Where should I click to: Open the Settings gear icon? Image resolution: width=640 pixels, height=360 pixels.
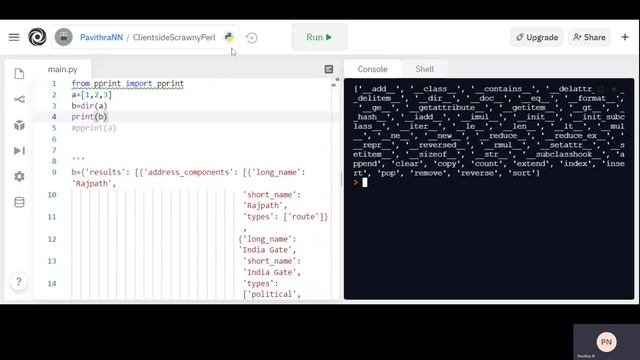(19, 176)
